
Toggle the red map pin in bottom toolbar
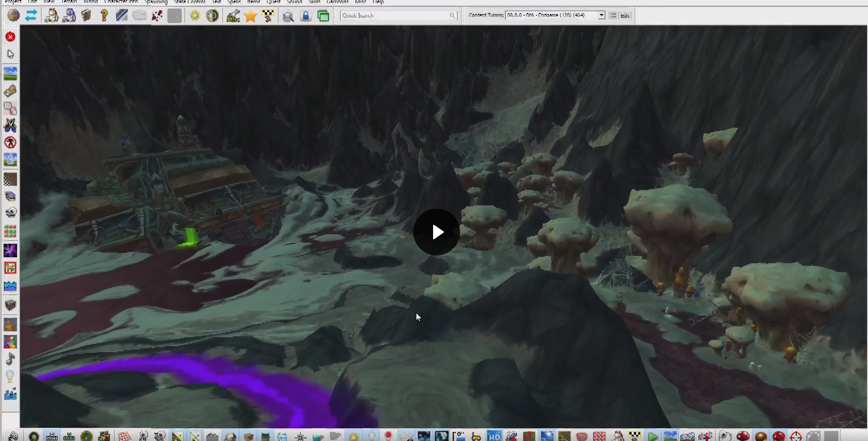click(388, 436)
